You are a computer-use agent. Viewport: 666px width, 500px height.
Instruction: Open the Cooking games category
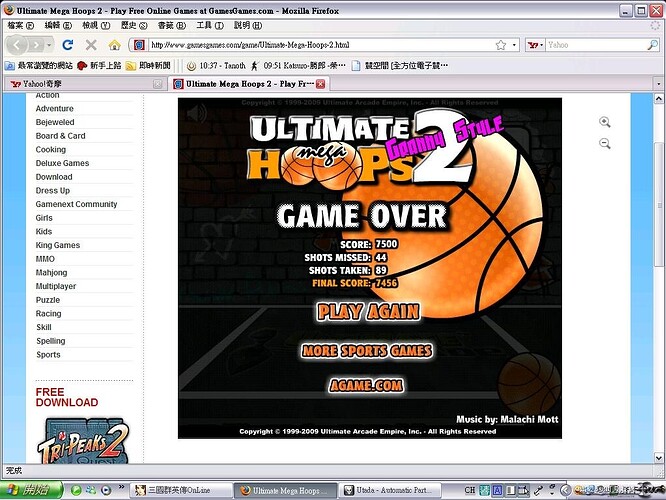51,150
